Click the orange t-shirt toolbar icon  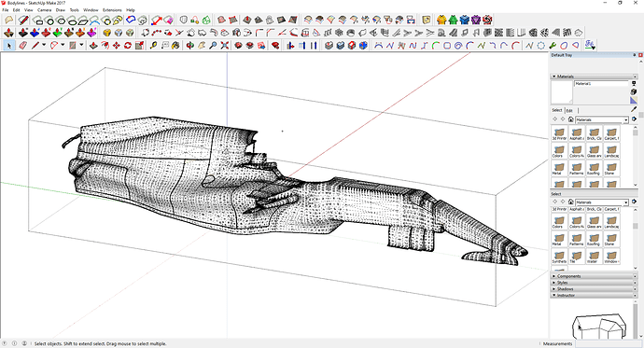(x=441, y=20)
